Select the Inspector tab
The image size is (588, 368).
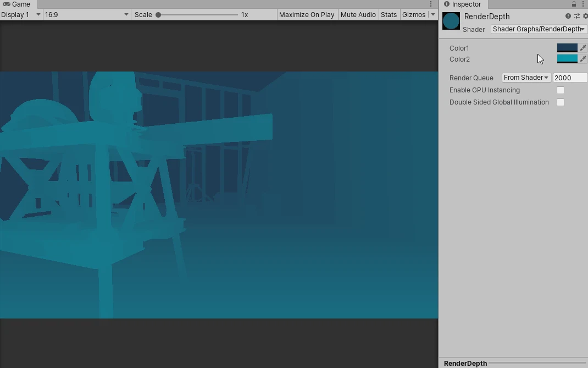click(463, 4)
